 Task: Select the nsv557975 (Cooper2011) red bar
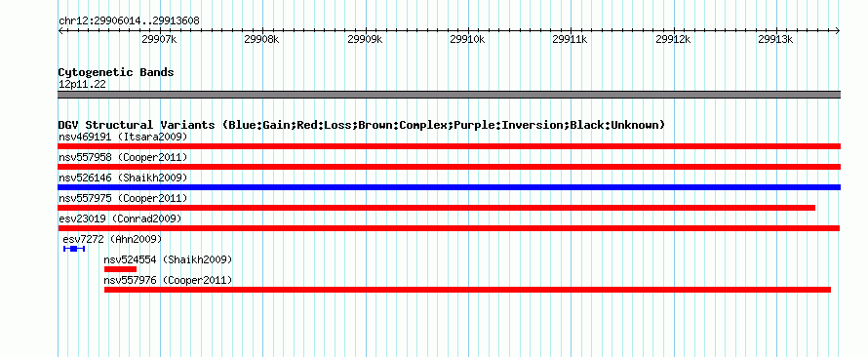pos(436,208)
